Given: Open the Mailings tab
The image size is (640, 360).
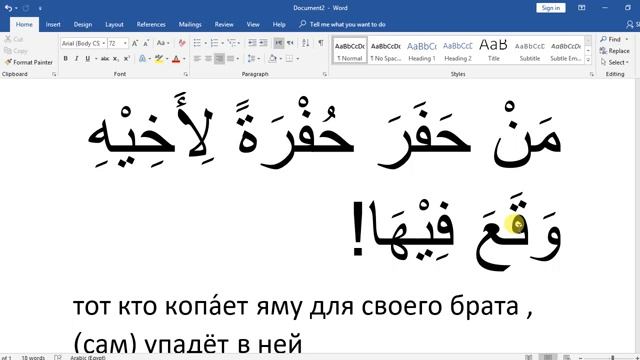Looking at the screenshot, I should (190, 24).
